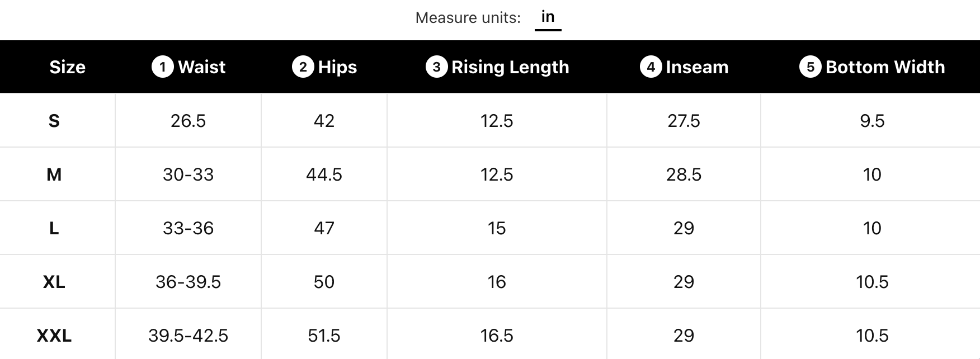
Task: Click the 30-33 waist cell for M
Action: coord(188,174)
